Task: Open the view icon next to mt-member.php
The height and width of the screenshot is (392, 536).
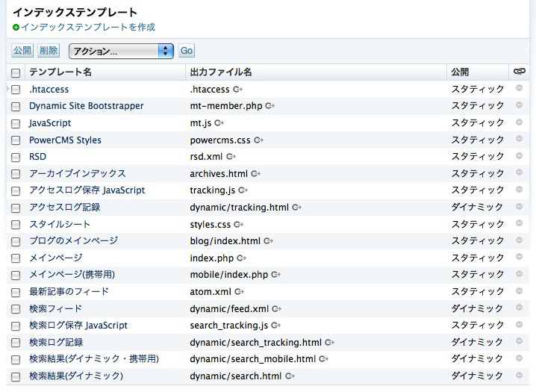Action: [270, 106]
